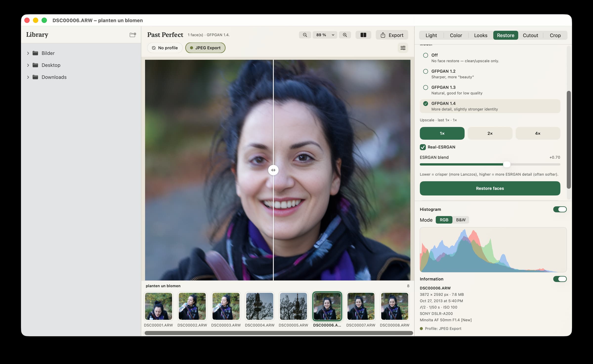Screen dimensions: 593x364
Task: Open thumbnail DSC00001.ARW
Action: (158, 306)
